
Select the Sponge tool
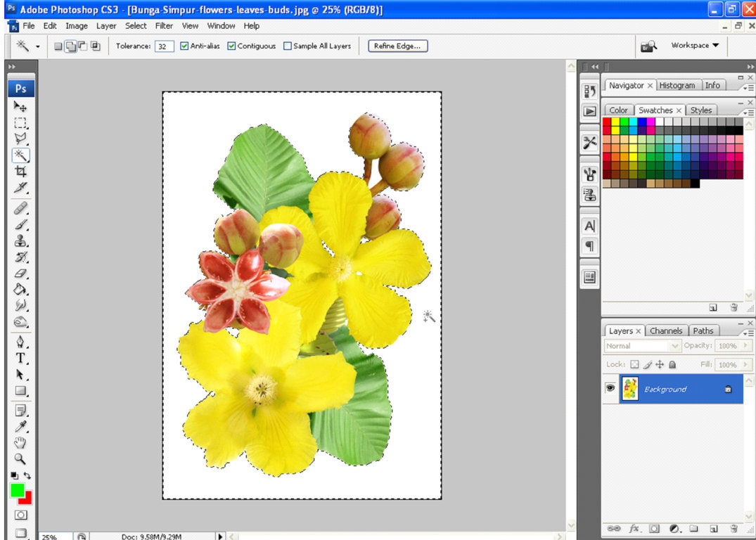[20, 321]
